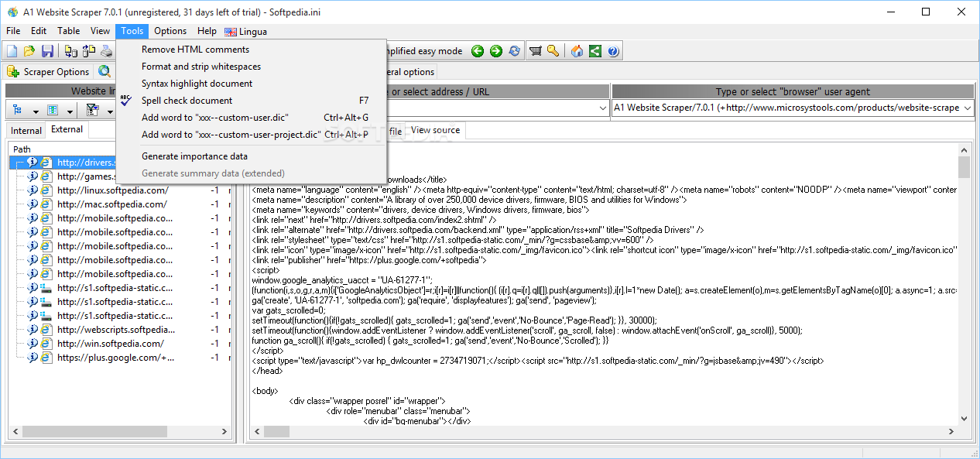
Task: Open the Options menu
Action: 170,31
